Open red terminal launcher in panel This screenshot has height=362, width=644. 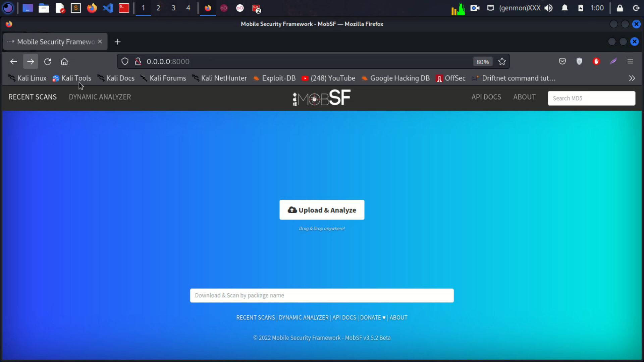click(124, 8)
